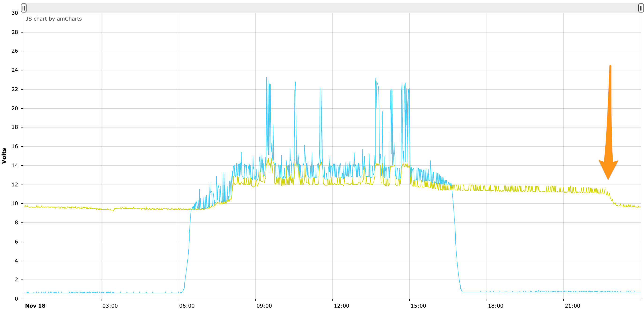Click the '0' value axis label

pyautogui.click(x=16, y=299)
